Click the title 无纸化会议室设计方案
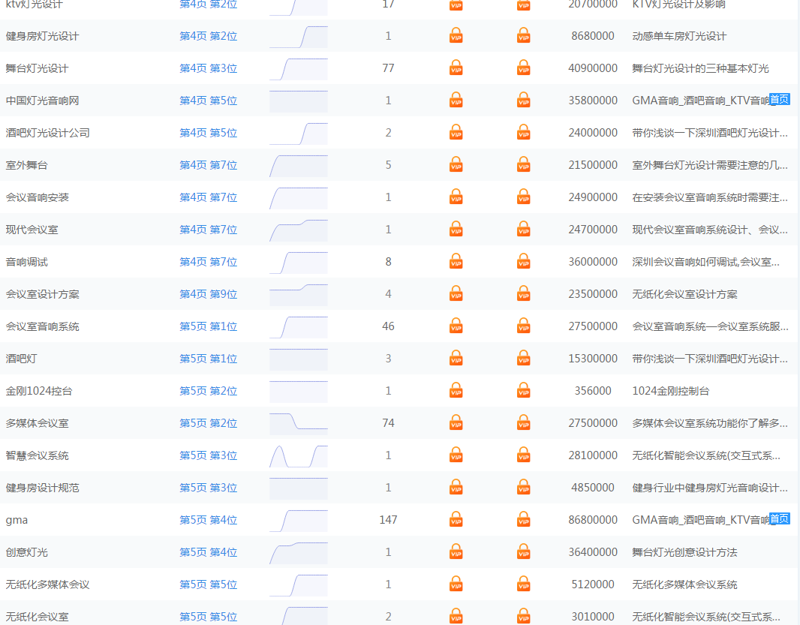This screenshot has width=800, height=625. coord(684,294)
